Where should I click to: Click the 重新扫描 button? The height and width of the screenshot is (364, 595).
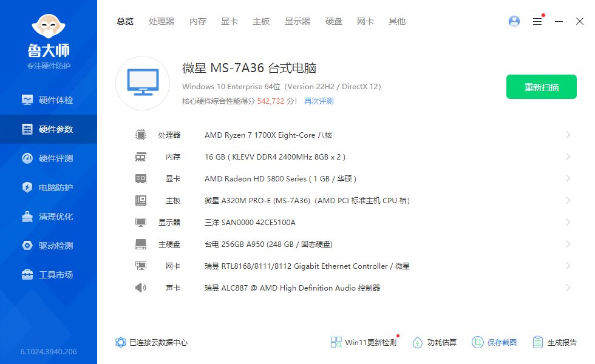tap(542, 87)
